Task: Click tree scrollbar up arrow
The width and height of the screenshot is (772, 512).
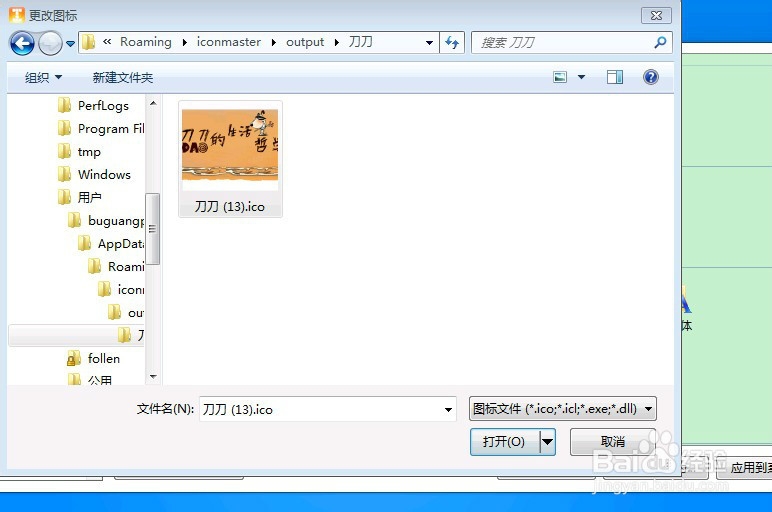Action: click(153, 103)
